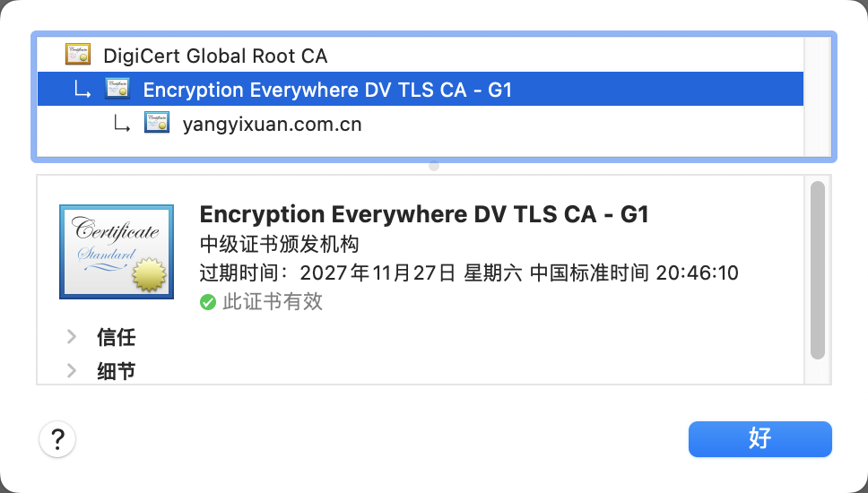The width and height of the screenshot is (868, 493).
Task: Expand the 细节 section chevron
Action: [72, 370]
